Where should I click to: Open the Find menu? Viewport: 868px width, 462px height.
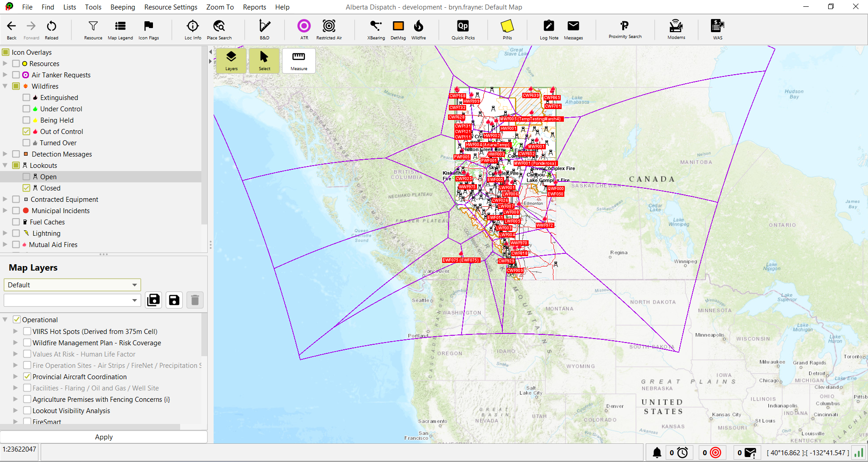pyautogui.click(x=48, y=7)
